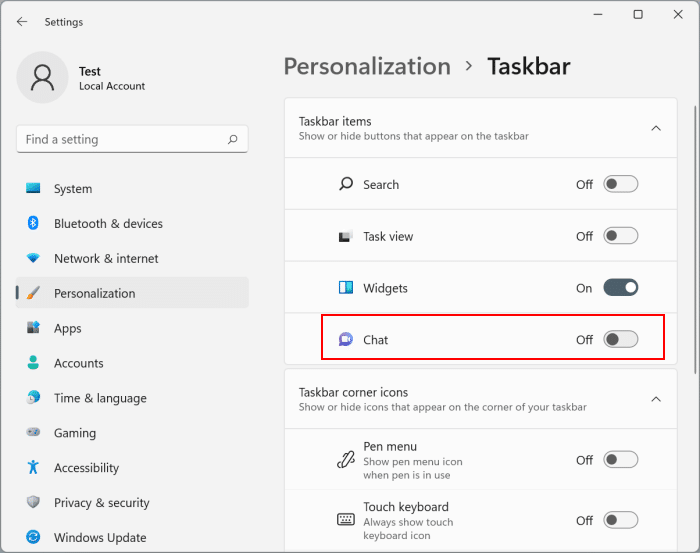Click the vertical scrollbar on right

click(695, 239)
